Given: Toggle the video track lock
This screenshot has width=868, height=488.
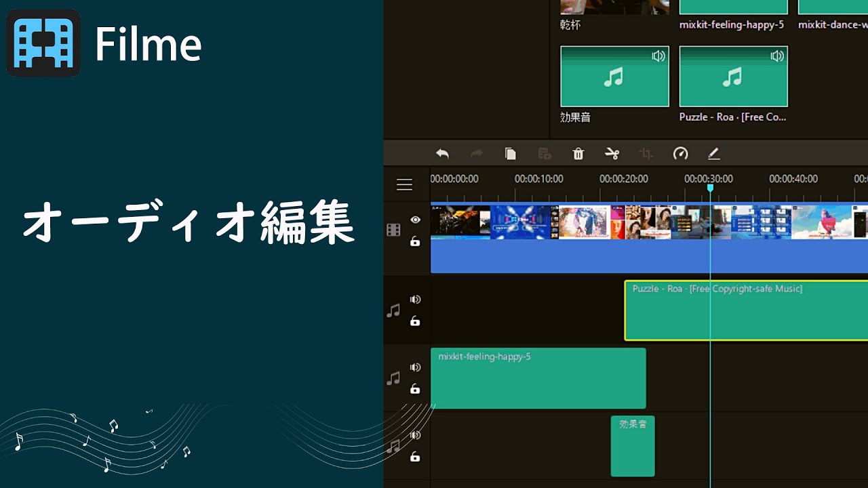Looking at the screenshot, I should pyautogui.click(x=415, y=241).
